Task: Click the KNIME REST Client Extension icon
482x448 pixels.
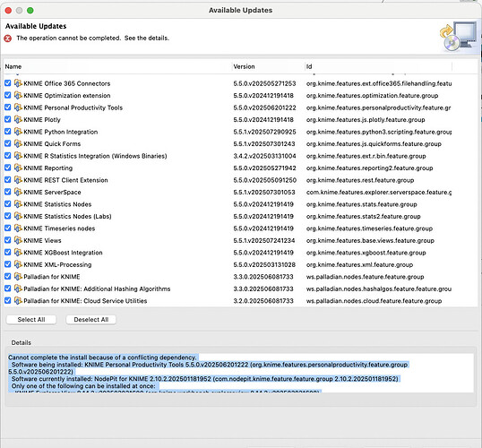Action: click(x=18, y=180)
